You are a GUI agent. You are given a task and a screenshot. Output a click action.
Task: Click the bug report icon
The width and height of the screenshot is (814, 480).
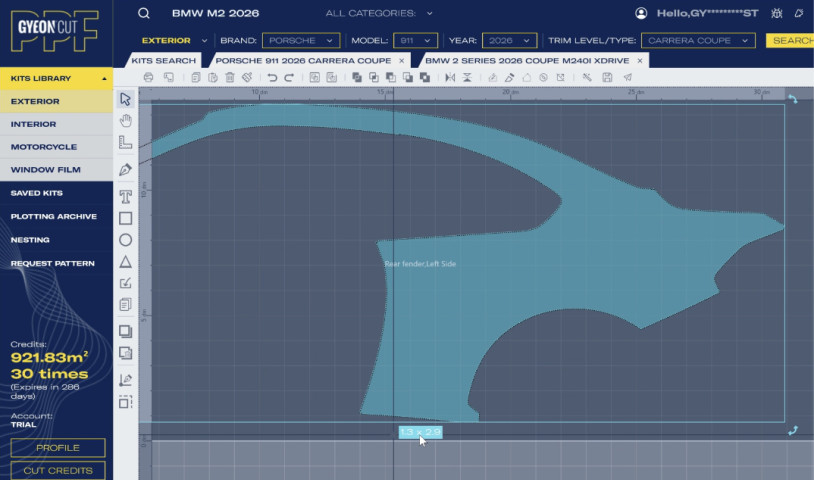tap(777, 13)
